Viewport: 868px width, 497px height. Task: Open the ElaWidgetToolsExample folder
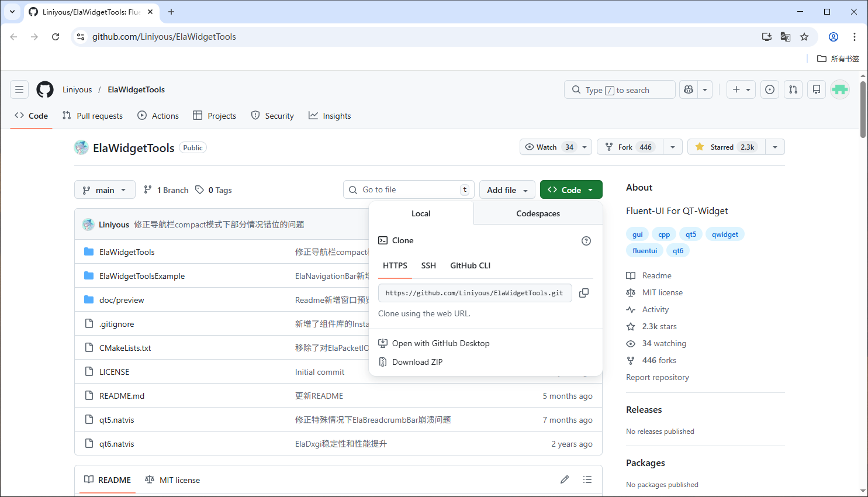142,276
